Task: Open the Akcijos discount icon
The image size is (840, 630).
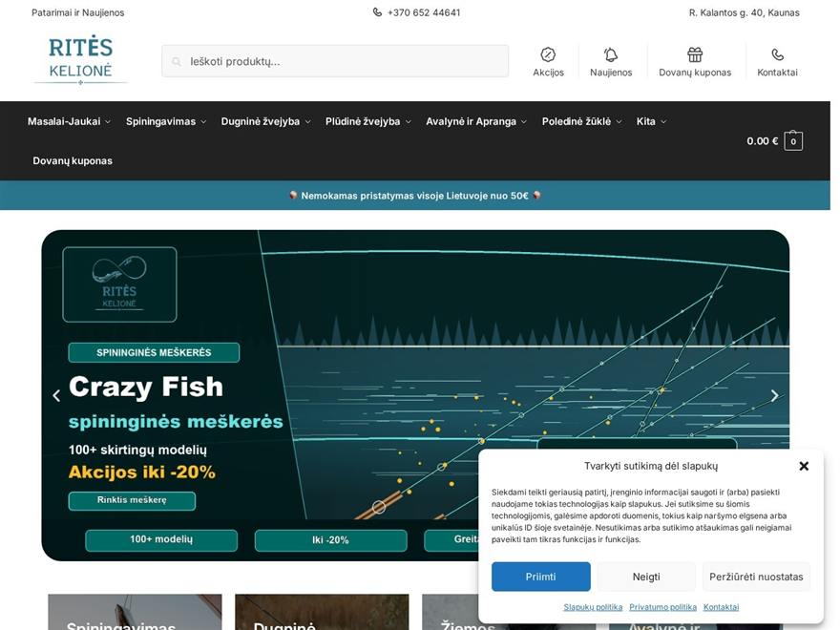Action: tap(548, 54)
